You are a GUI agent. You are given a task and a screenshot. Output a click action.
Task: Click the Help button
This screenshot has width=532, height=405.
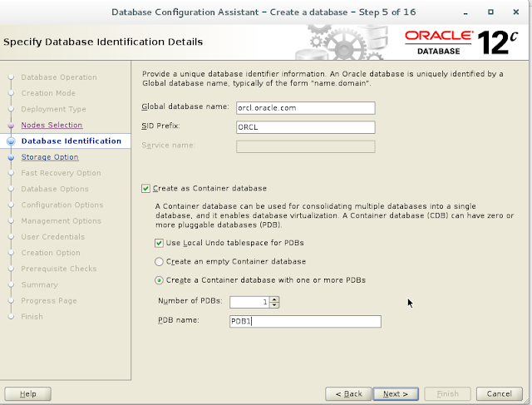tap(27, 394)
